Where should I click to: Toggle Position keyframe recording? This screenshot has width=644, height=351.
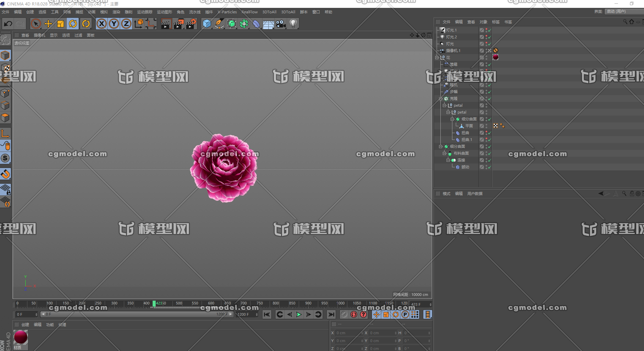tap(376, 314)
